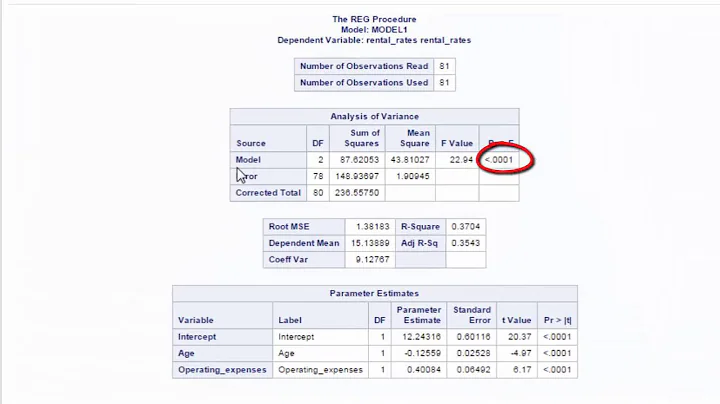Click the 'Adj R-Sq' label
720x404 pixels.
pos(419,243)
